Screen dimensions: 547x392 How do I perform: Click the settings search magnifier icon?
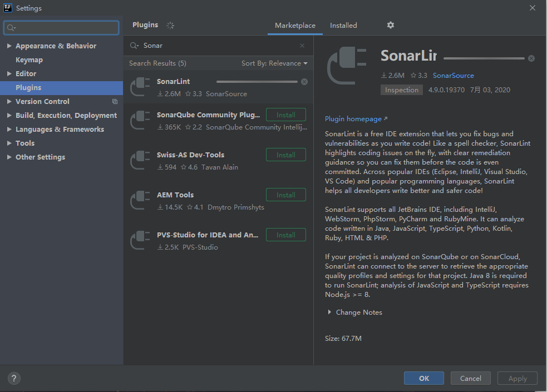[12, 28]
